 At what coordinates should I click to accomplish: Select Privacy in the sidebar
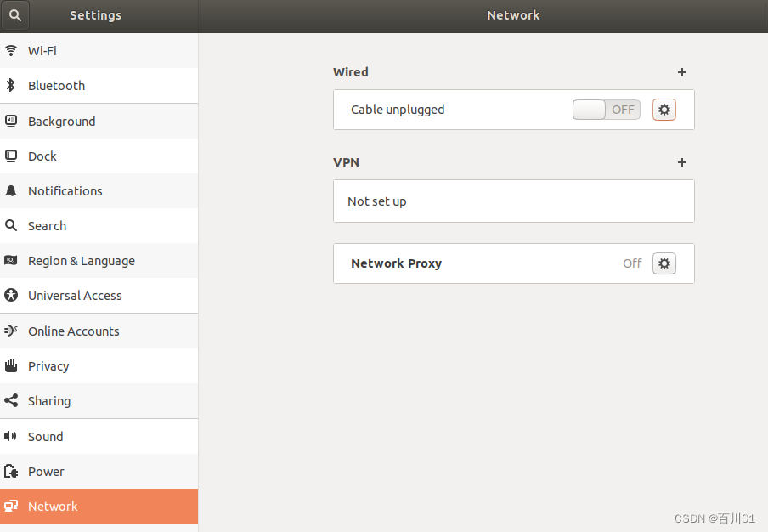pyautogui.click(x=99, y=365)
